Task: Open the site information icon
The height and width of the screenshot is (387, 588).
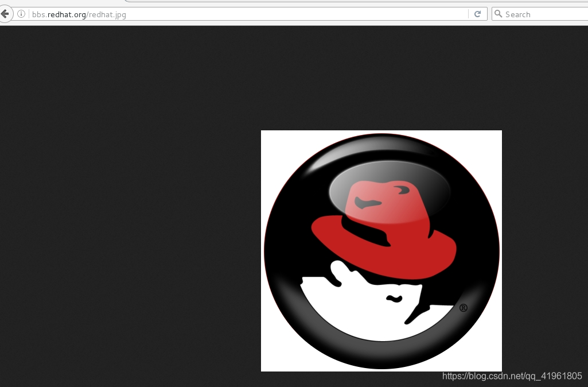Action: pyautogui.click(x=21, y=14)
